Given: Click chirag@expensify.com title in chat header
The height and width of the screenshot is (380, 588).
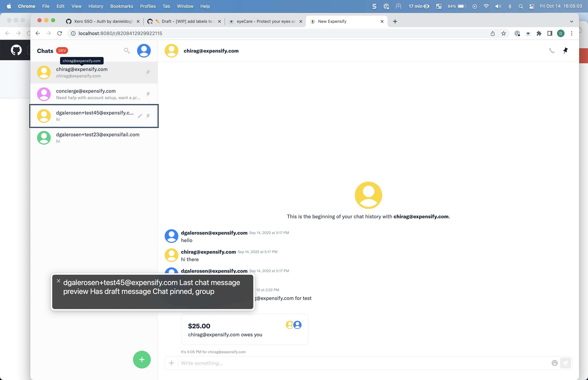Looking at the screenshot, I should tap(211, 51).
